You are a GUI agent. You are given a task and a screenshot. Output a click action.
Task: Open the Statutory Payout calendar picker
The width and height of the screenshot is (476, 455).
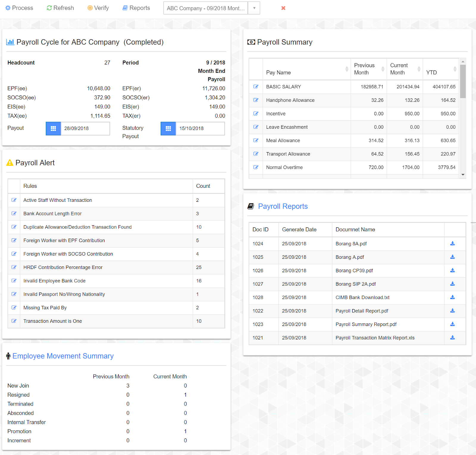[x=168, y=128]
